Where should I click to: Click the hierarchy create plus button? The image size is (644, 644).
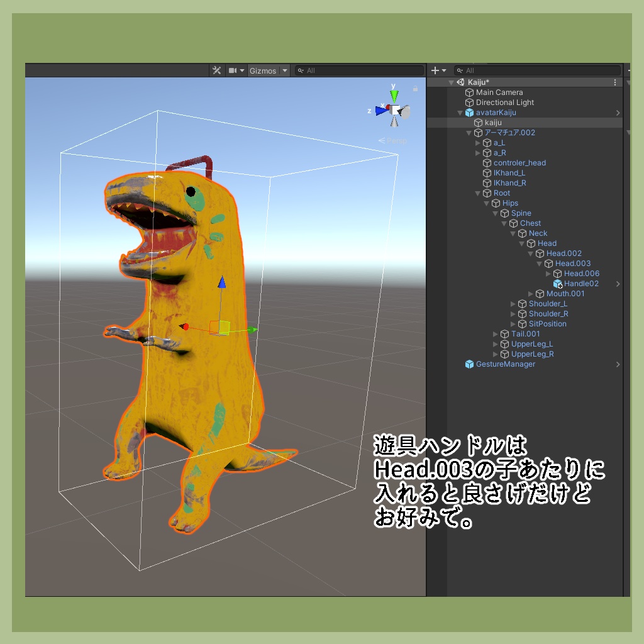coord(435,70)
